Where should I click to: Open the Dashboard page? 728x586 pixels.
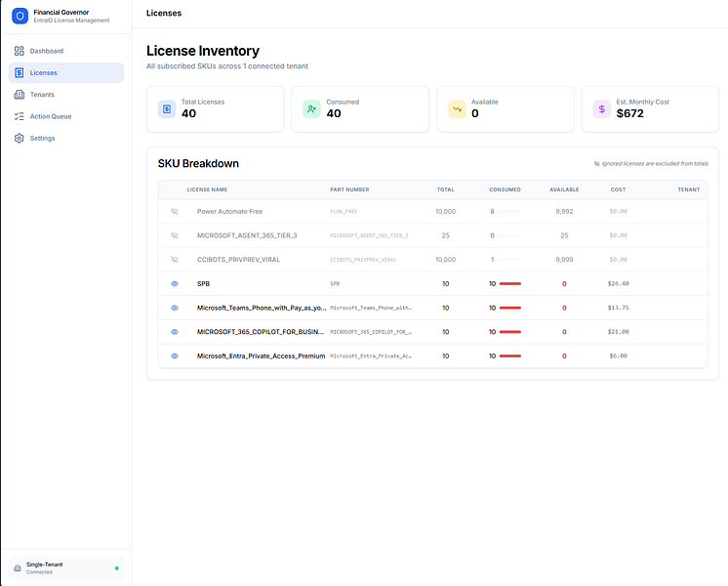66,51
